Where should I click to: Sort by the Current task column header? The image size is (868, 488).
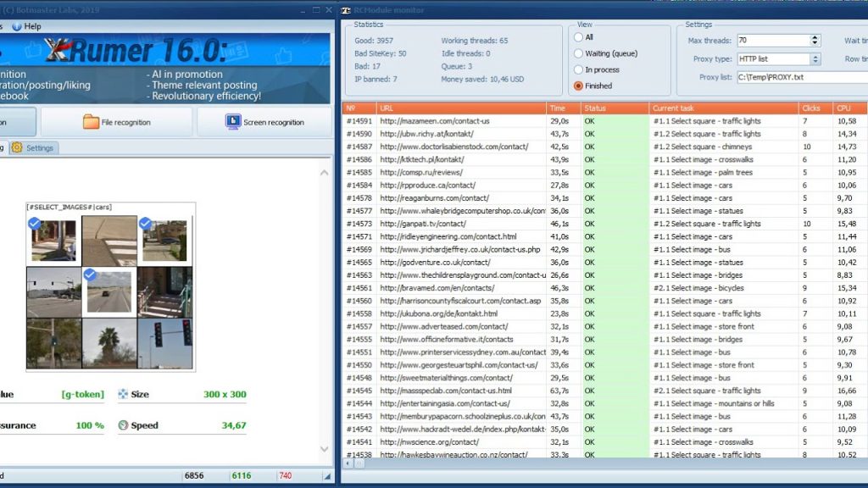[x=724, y=108]
